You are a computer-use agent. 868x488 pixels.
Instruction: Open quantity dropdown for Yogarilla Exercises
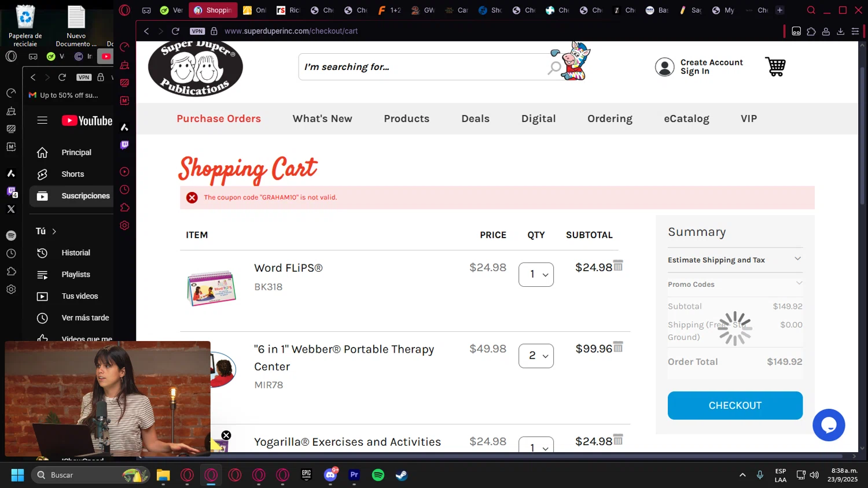pos(536,445)
